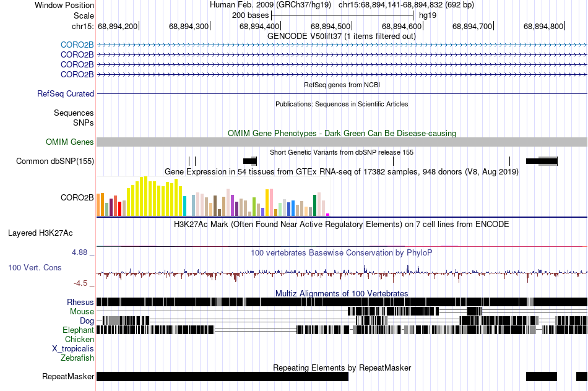588x391 pixels.
Task: Click the 68,894,200 ruler position
Action: coord(118,26)
